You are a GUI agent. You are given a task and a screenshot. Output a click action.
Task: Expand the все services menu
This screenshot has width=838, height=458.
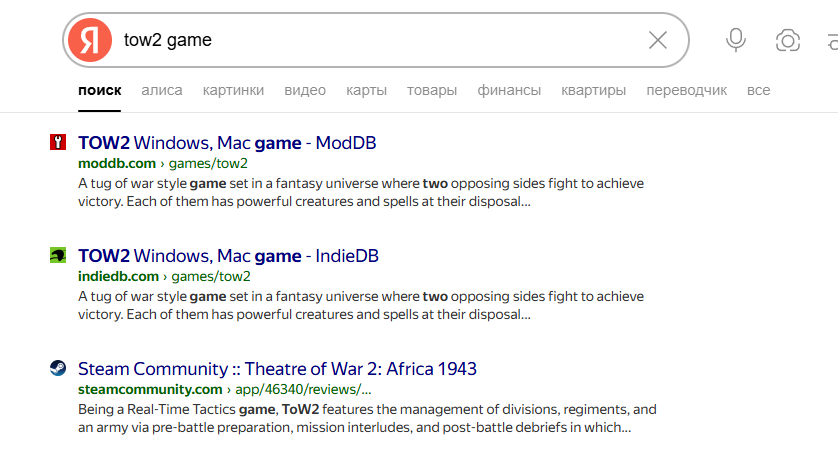tap(758, 90)
